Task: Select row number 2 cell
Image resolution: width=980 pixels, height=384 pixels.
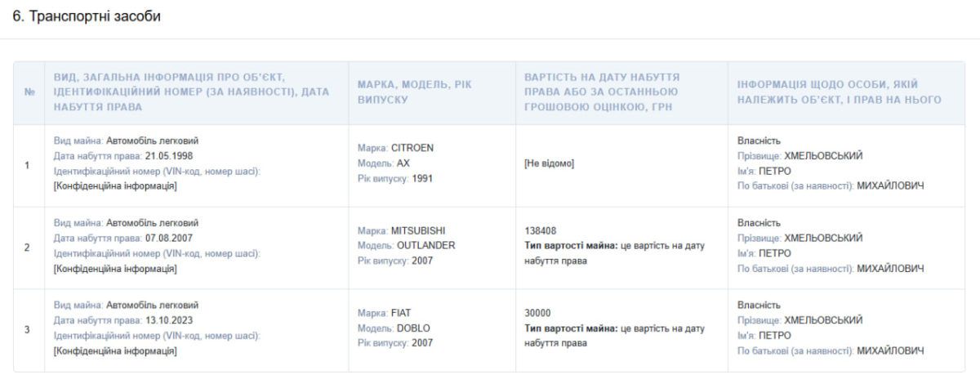Action: click(28, 247)
